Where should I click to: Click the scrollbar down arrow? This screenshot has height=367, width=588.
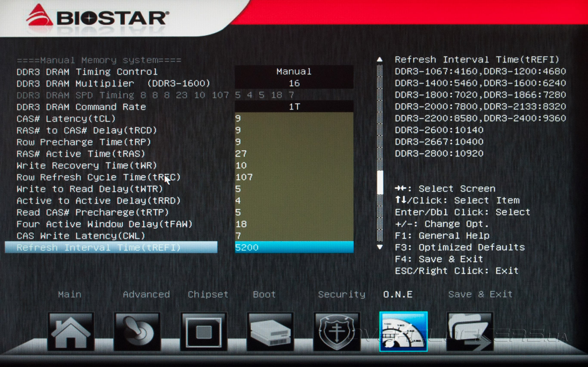click(380, 247)
